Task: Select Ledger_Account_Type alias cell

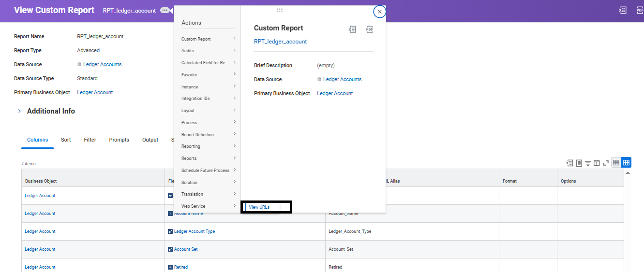Action: coord(412,231)
